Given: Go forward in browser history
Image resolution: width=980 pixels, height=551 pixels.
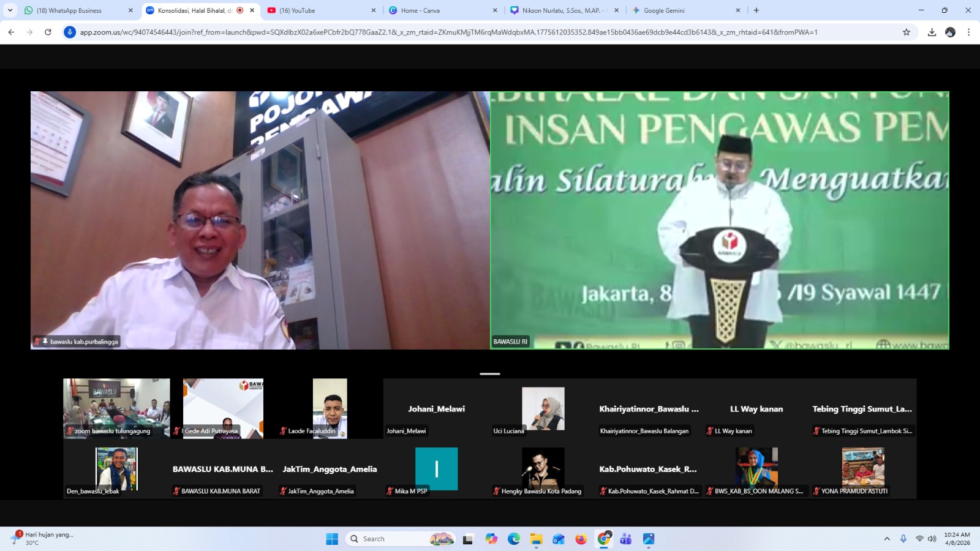Looking at the screenshot, I should pyautogui.click(x=29, y=32).
